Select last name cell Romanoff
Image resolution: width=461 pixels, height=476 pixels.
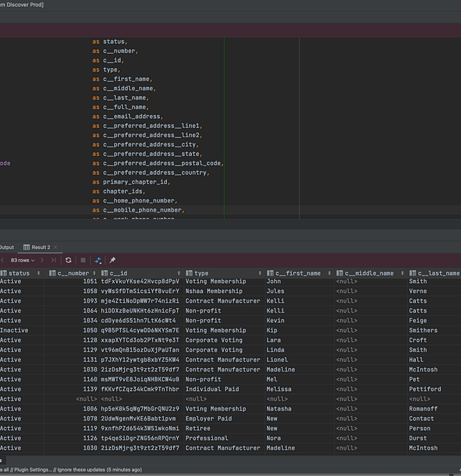[423, 408]
